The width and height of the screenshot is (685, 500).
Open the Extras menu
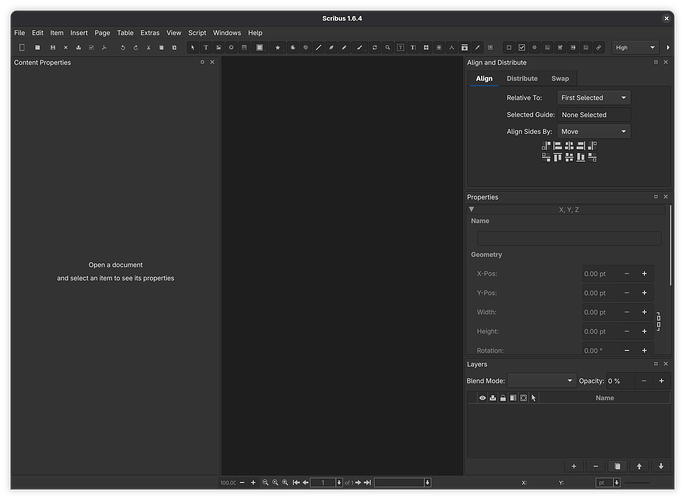point(150,33)
